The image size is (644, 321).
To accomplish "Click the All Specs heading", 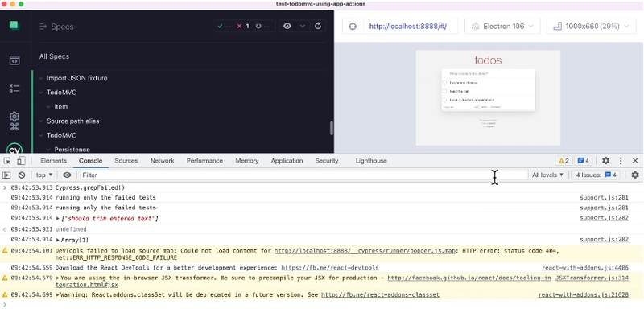I will coord(54,56).
